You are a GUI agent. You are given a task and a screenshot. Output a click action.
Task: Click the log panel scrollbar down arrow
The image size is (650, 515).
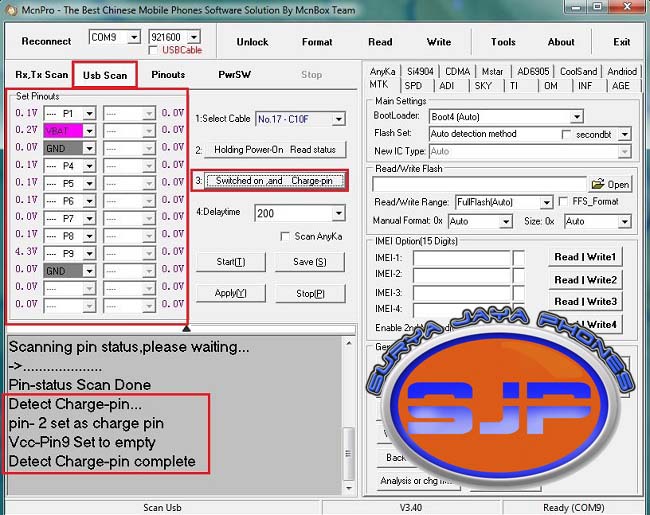[x=349, y=488]
